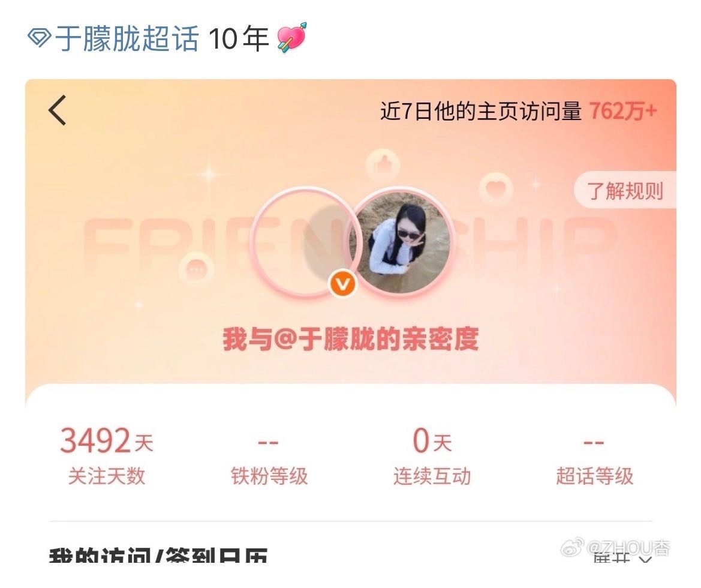Expand the 展开 calendar chevron
701x588 pixels.
[x=645, y=560]
